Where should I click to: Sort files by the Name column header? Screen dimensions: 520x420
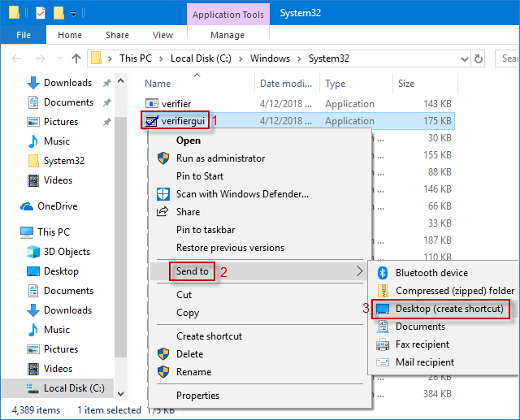coord(197,84)
